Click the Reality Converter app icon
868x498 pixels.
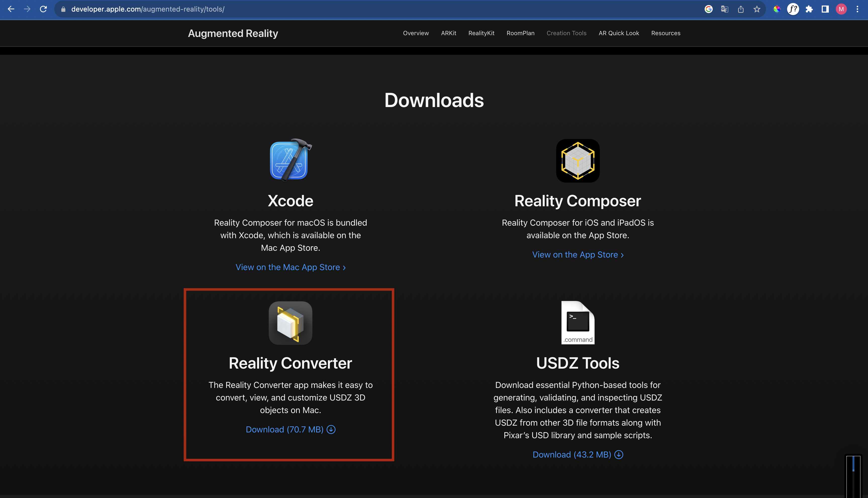[x=290, y=323]
